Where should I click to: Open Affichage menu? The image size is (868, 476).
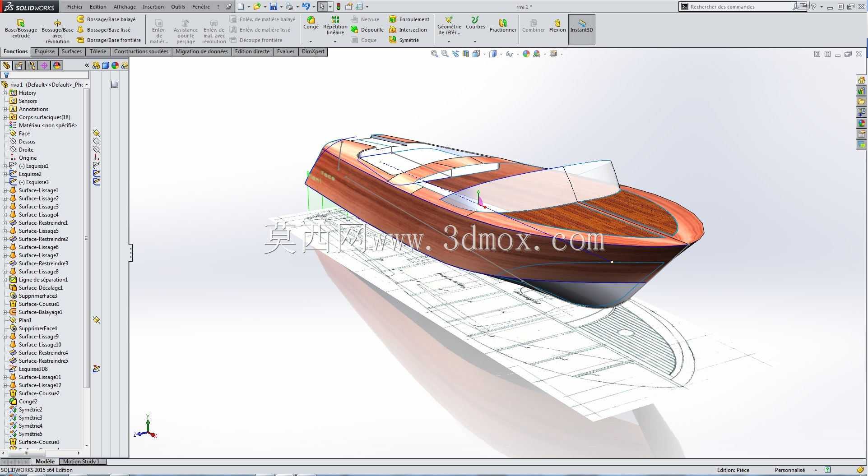pyautogui.click(x=125, y=7)
